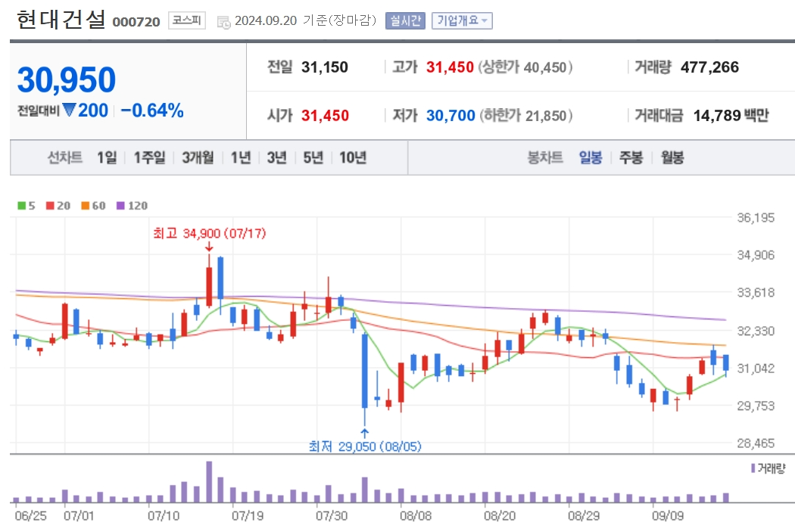Click the 전일 value 31,150
The image size is (795, 532).
coord(325,67)
